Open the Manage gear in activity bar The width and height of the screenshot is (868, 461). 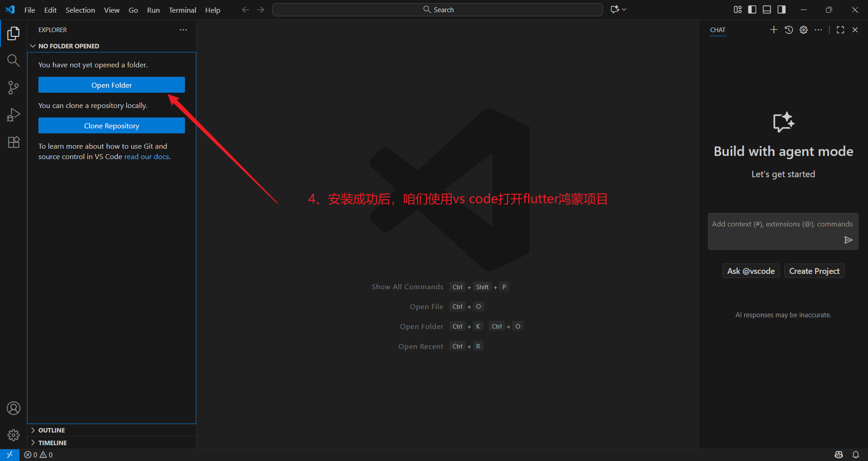tap(14, 435)
